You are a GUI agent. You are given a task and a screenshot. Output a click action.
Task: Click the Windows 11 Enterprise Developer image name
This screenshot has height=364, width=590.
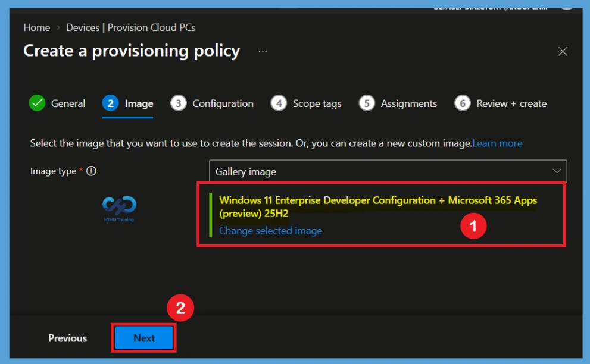tap(378, 207)
